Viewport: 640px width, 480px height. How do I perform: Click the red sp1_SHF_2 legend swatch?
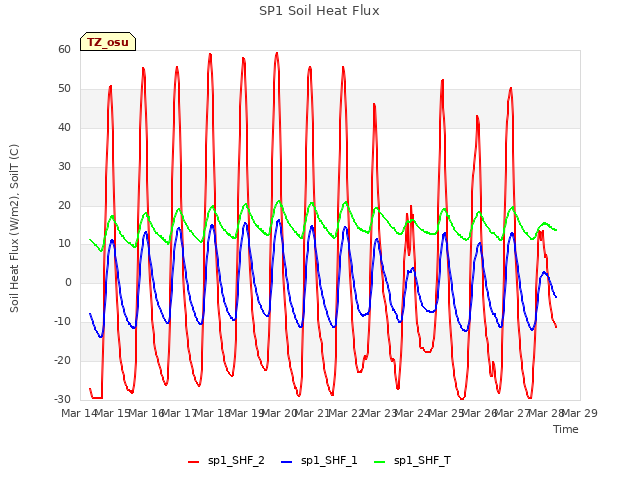click(193, 462)
